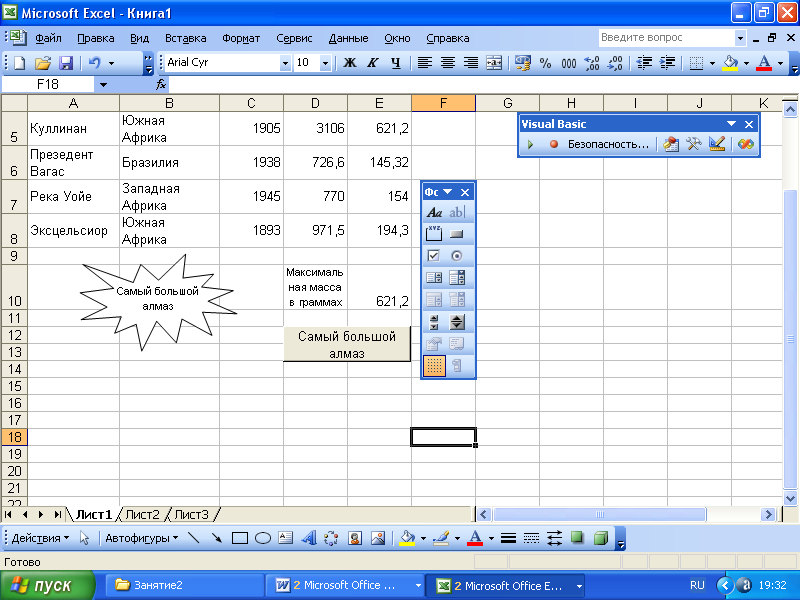The width and height of the screenshot is (800, 600).
Task: Open the Borders dropdown arrow
Action: (712, 63)
